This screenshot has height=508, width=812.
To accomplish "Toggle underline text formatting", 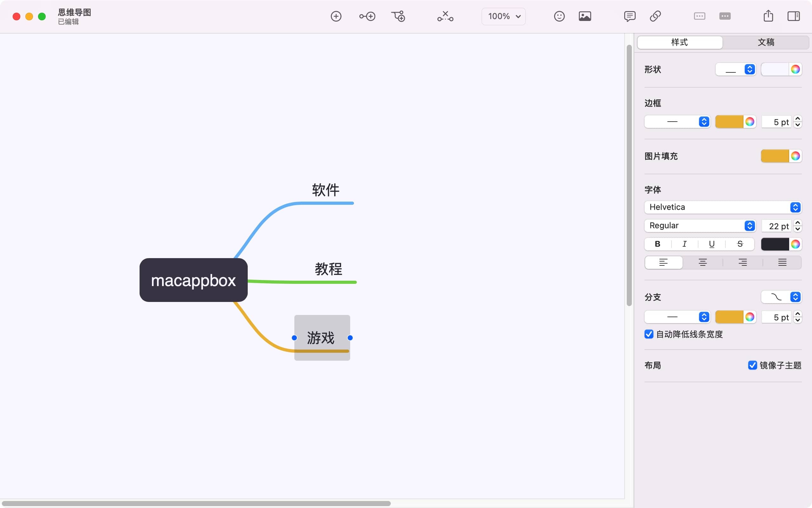I will pos(712,244).
